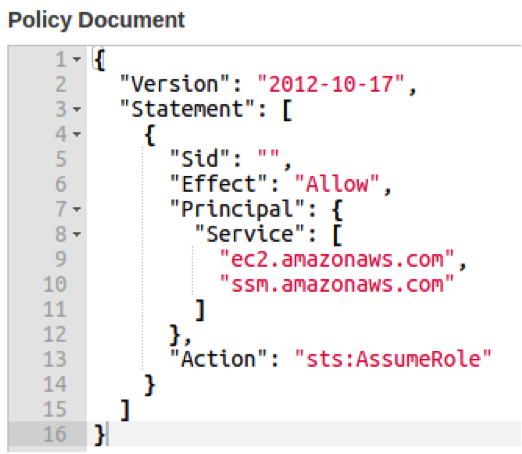
Task: Click line number 16 in the gutter
Action: coord(55,434)
